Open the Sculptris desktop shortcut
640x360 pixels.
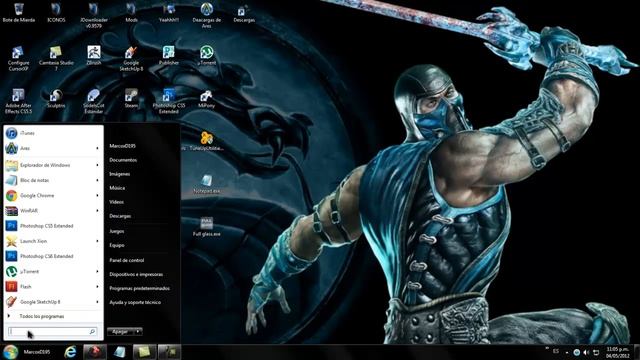pos(56,98)
